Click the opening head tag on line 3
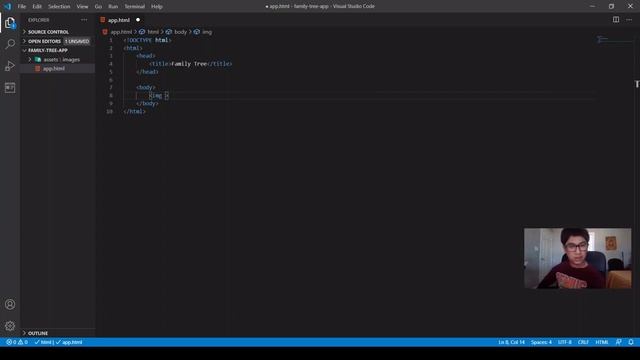This screenshot has width=640, height=360. pyautogui.click(x=146, y=56)
